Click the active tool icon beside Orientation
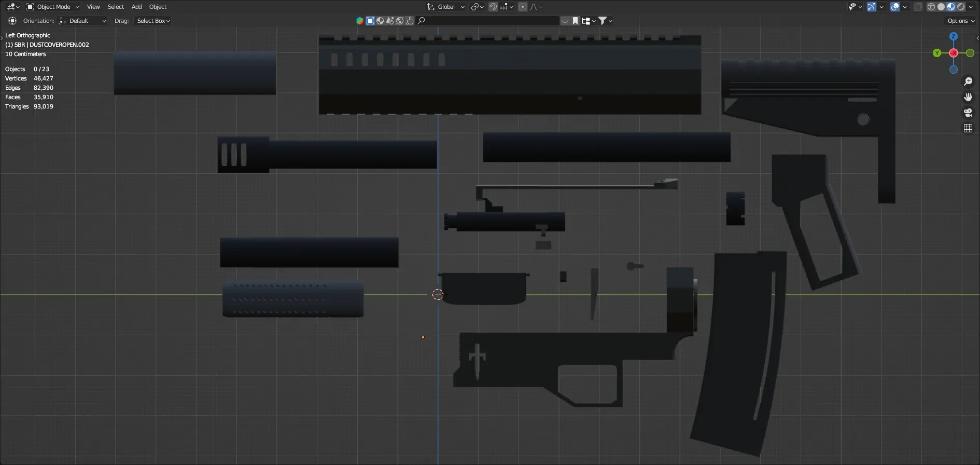The width and height of the screenshot is (980, 465). tap(12, 21)
